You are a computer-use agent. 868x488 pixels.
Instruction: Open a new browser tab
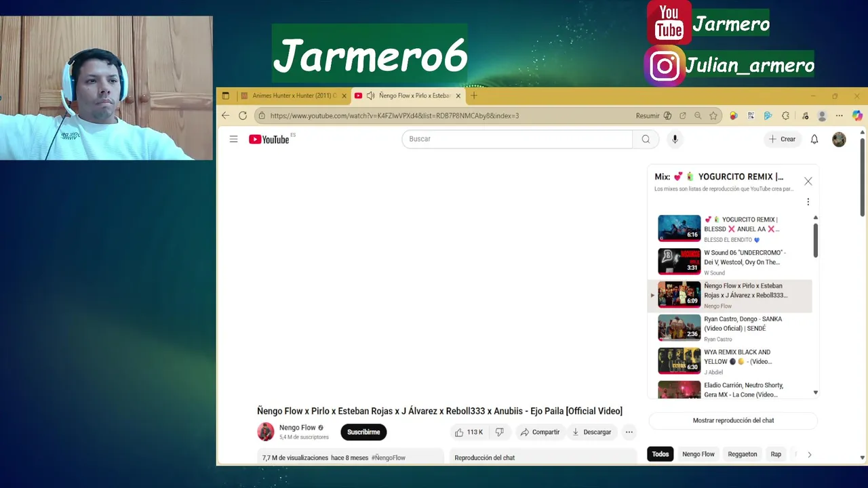point(474,96)
